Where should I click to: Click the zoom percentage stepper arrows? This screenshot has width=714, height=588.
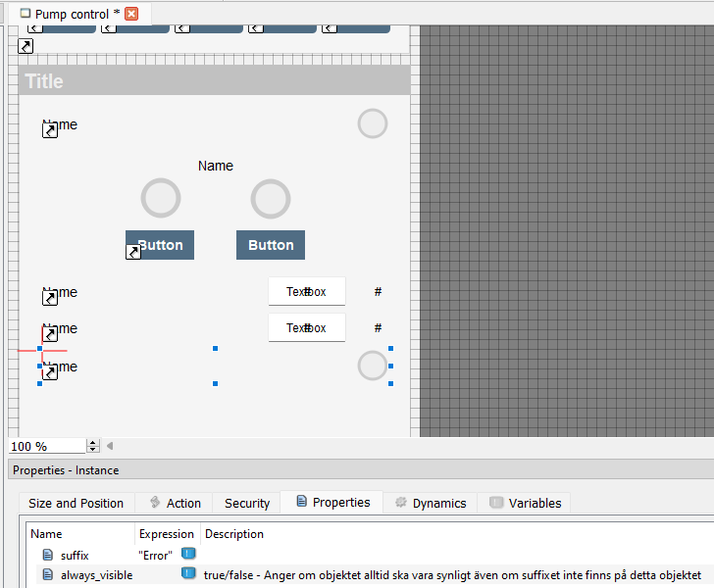point(93,446)
